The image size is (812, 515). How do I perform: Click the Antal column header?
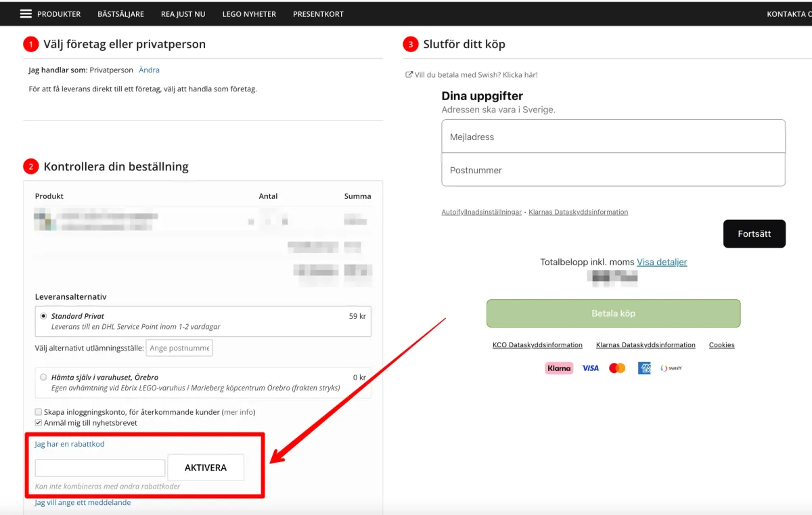click(268, 196)
